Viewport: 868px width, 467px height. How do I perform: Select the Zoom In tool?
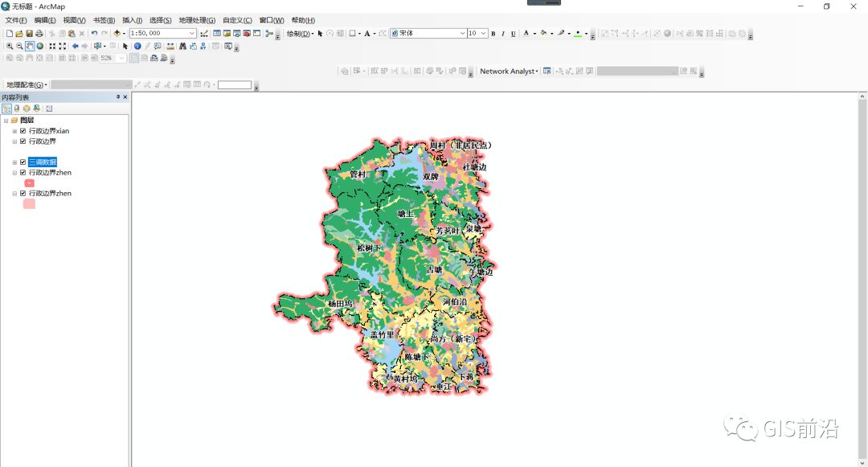10,46
